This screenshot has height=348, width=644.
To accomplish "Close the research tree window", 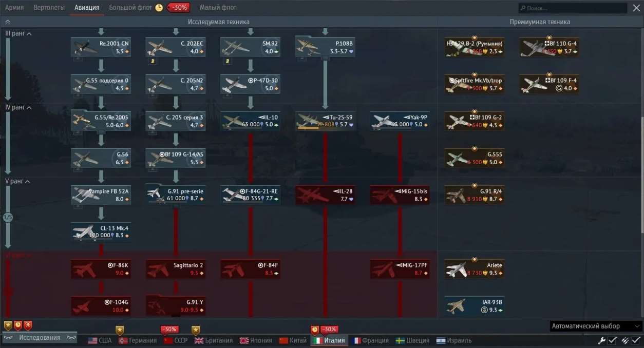I will click(636, 8).
